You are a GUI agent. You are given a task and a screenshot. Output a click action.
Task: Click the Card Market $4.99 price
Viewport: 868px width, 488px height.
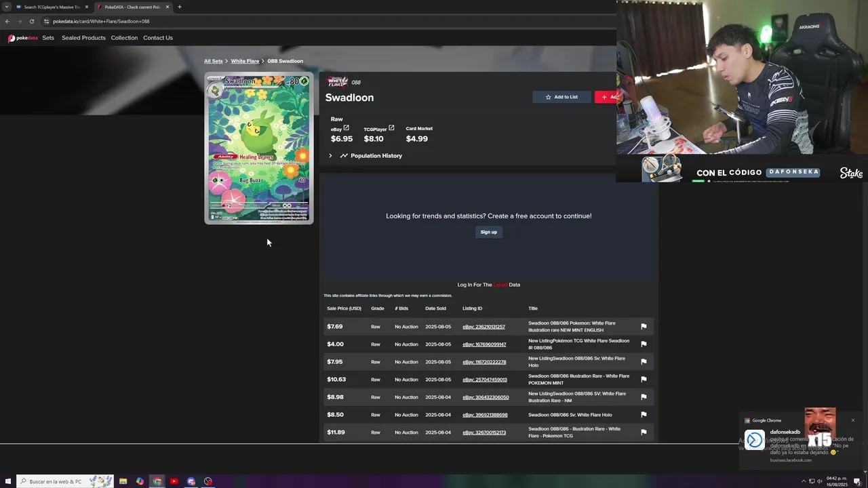(416, 139)
